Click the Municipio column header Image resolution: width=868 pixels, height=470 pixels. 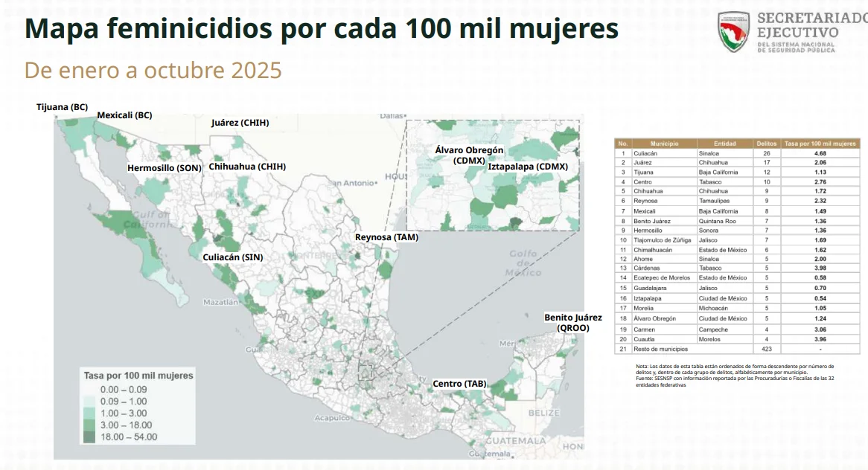coord(664,143)
